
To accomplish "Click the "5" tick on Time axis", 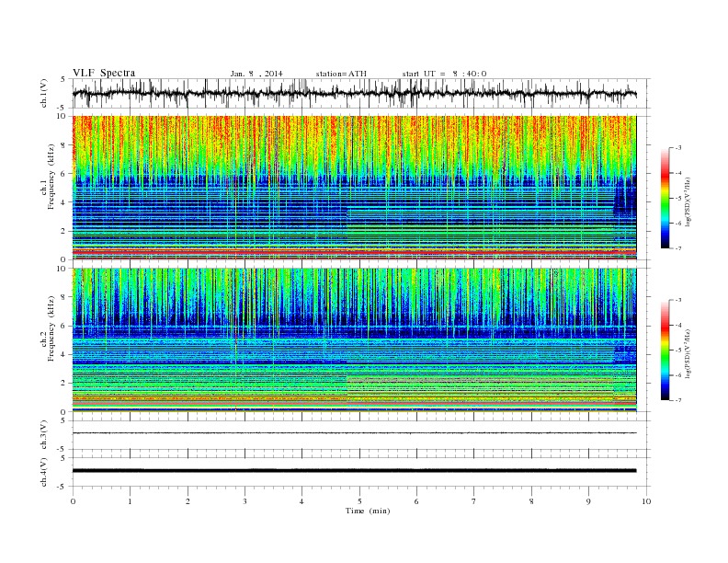I will [359, 501].
